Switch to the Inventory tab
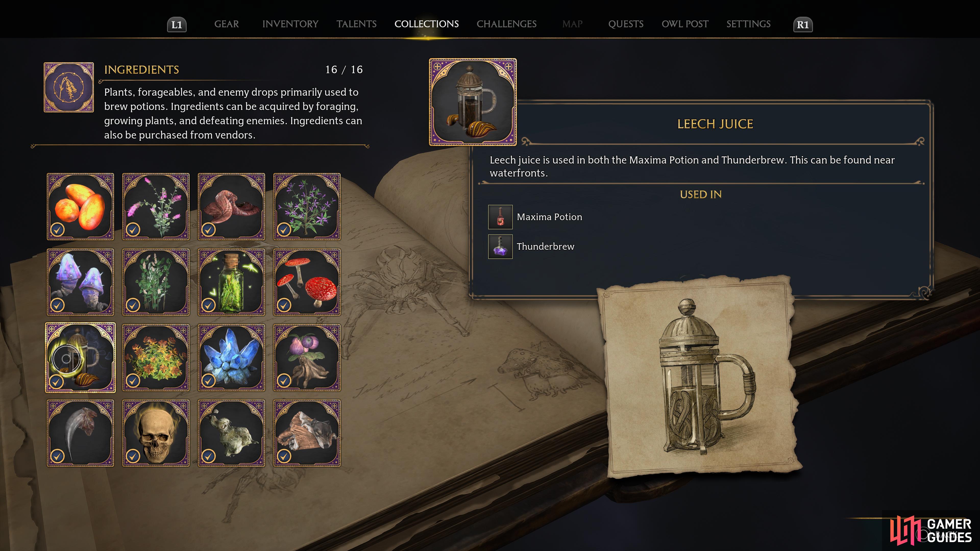Image resolution: width=980 pixels, height=551 pixels. click(290, 24)
